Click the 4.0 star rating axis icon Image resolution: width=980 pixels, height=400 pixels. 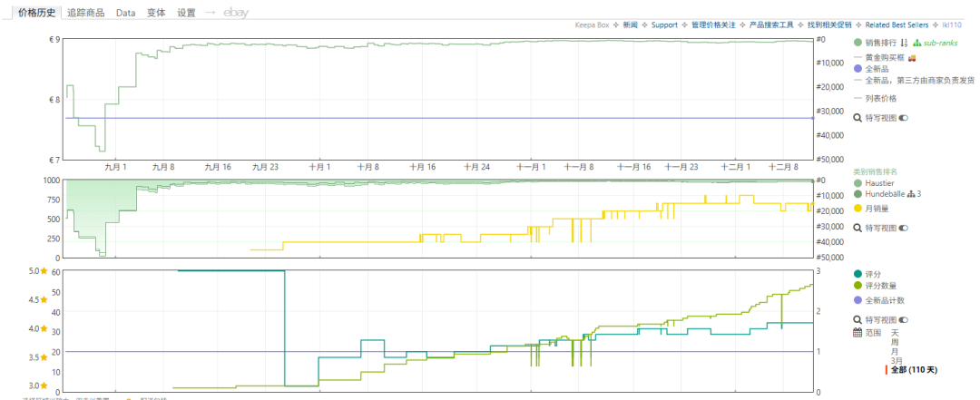tap(42, 329)
